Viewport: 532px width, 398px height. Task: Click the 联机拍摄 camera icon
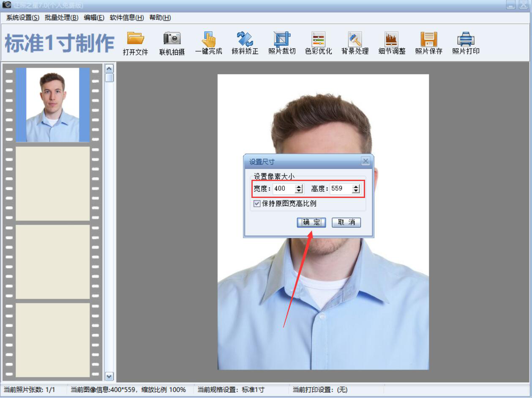click(x=172, y=39)
